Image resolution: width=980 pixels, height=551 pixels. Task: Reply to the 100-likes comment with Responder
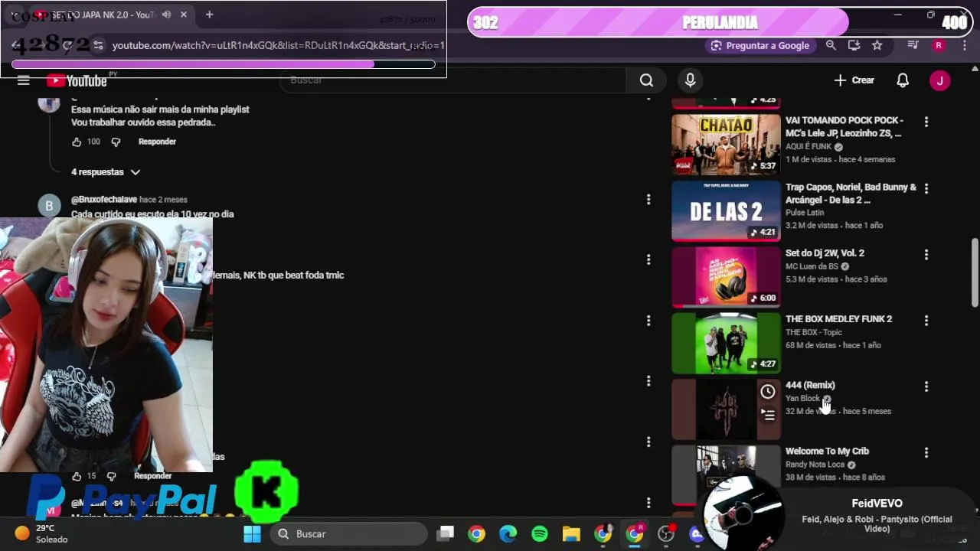click(157, 142)
